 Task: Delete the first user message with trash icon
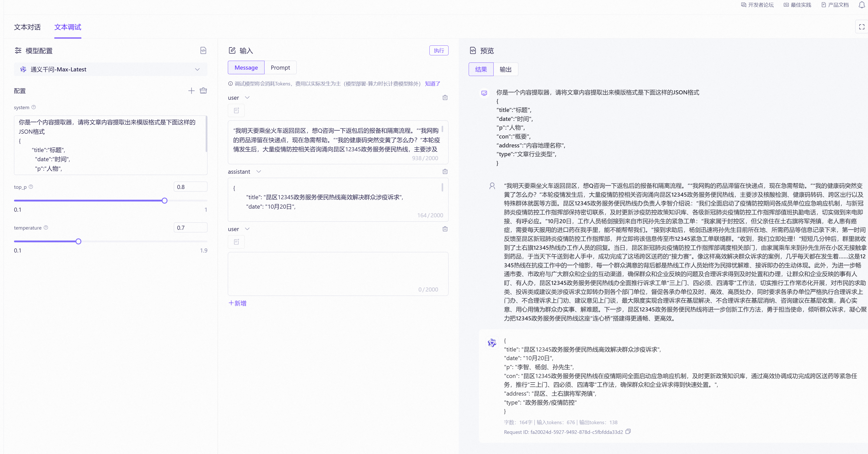445,97
